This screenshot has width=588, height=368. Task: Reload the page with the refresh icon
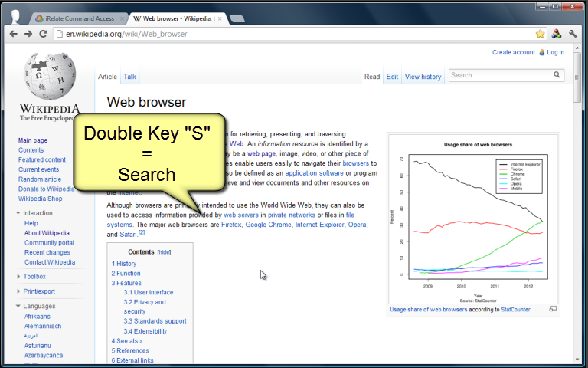point(43,34)
